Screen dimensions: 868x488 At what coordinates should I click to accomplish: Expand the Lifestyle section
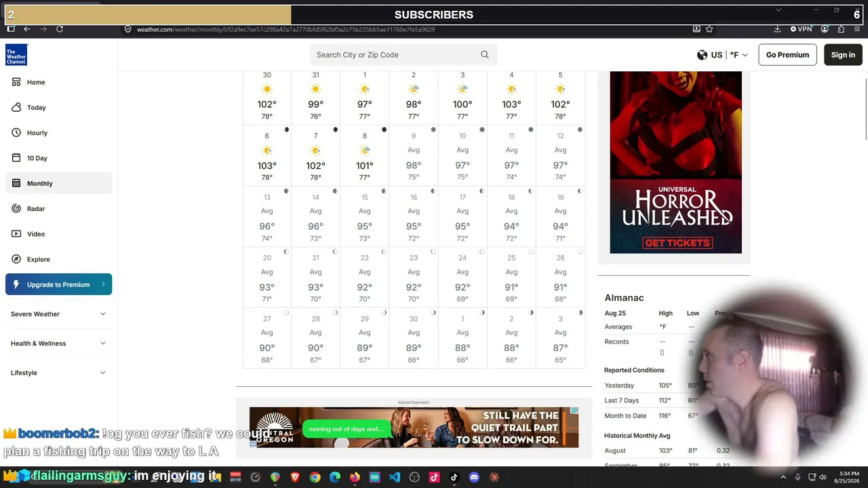click(58, 373)
